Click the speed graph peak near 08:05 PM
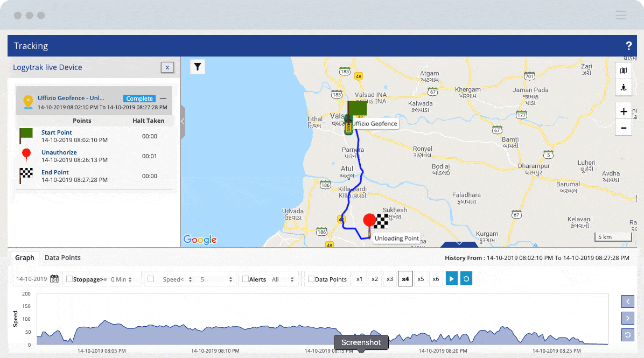 pyautogui.click(x=105, y=320)
